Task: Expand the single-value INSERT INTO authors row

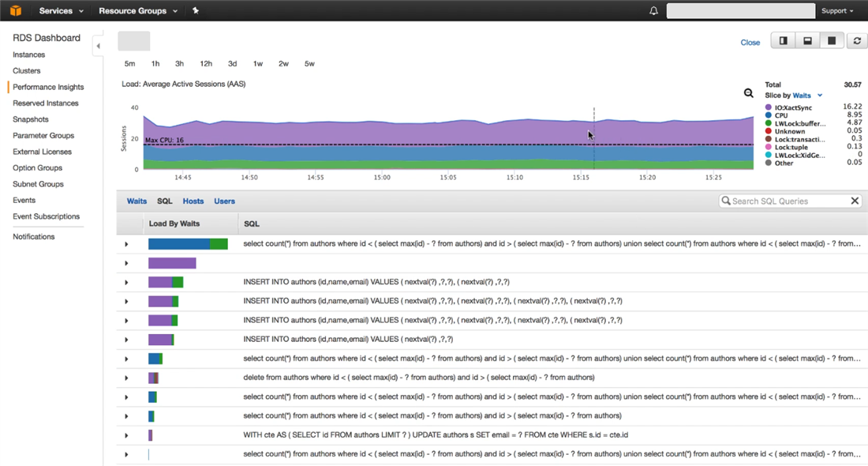Action: tap(126, 340)
